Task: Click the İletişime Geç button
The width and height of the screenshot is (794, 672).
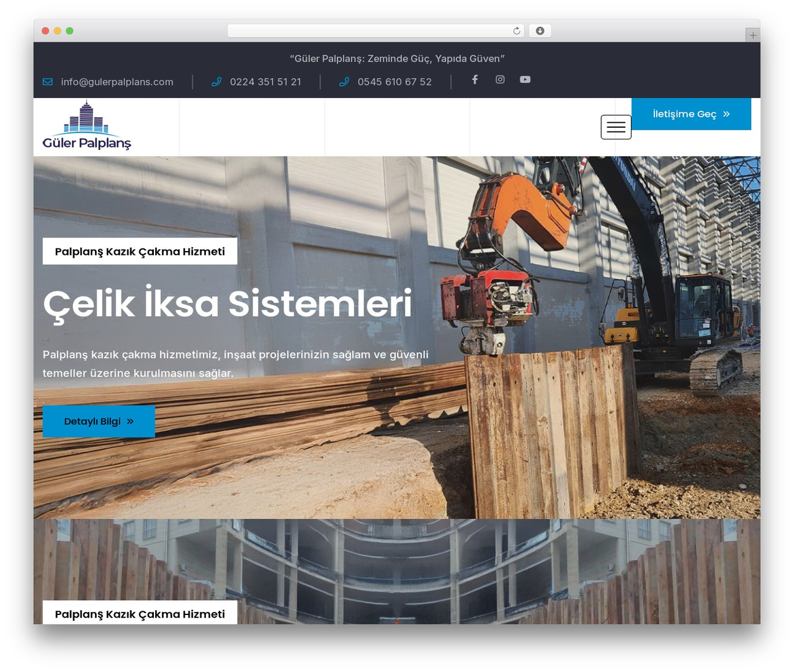Action: pyautogui.click(x=691, y=114)
